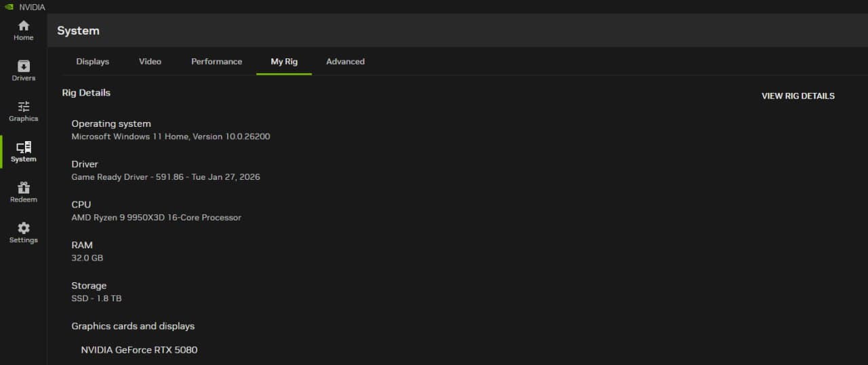Click the Driver label
The width and height of the screenshot is (868, 365).
click(x=85, y=164)
